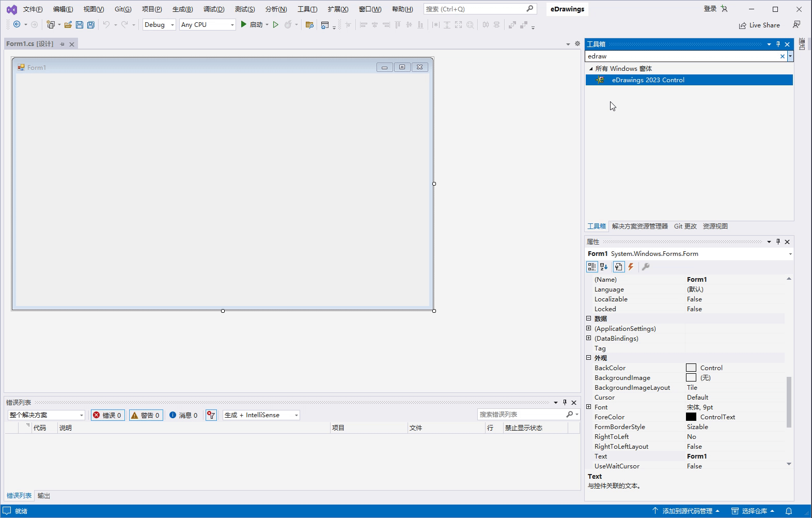Click the ForeColor ControlText black swatch
The height and width of the screenshot is (518, 812).
coord(691,417)
